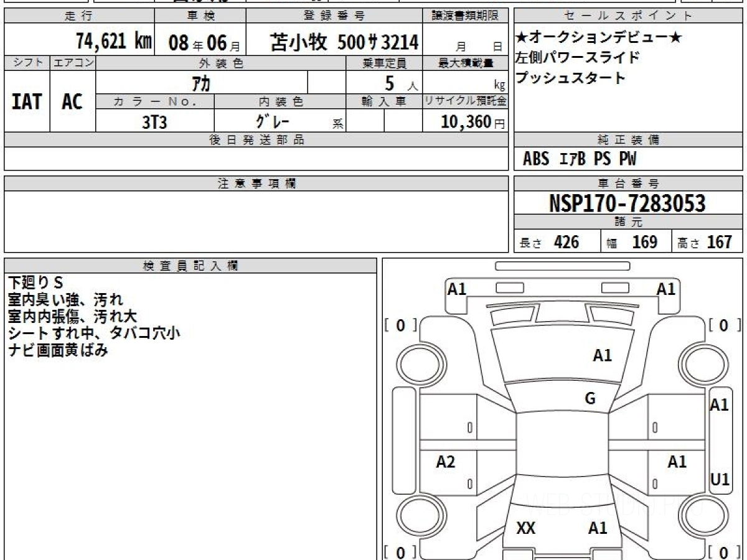Click the カラーNo. label
The width and height of the screenshot is (747, 560).
pyautogui.click(x=155, y=101)
